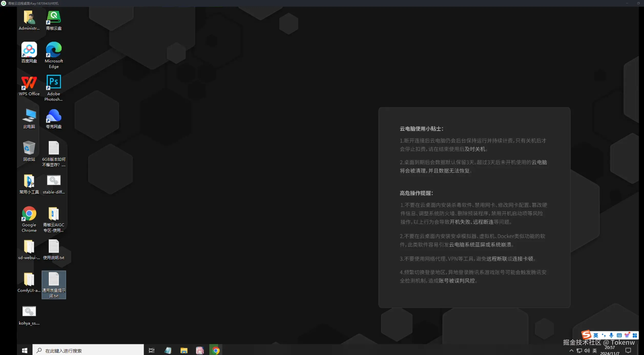Select the stable-diff batch file icon
The height and width of the screenshot is (355, 644).
54,181
